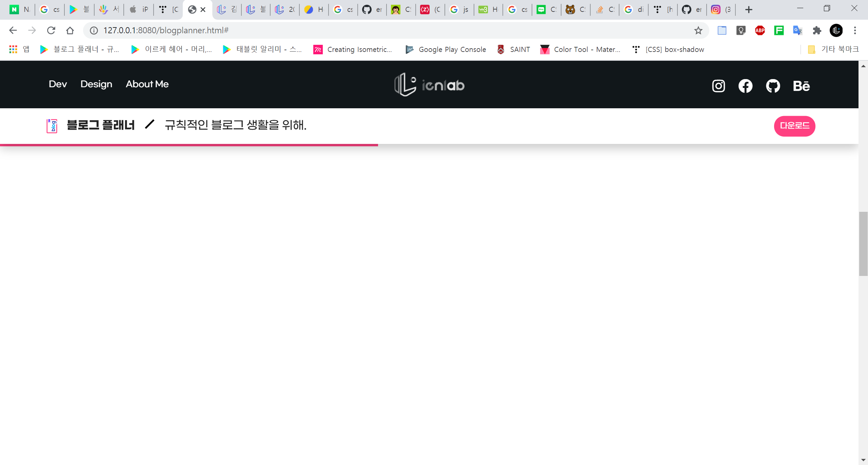The image size is (868, 465).
Task: Click the blog planner app icon
Action: point(52,126)
